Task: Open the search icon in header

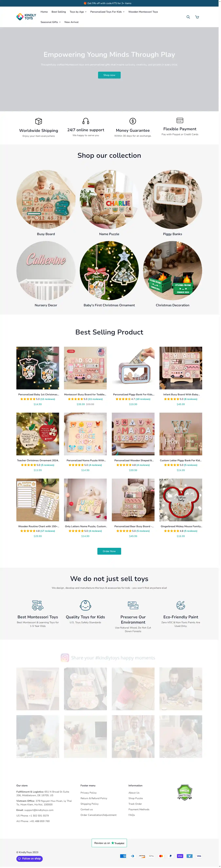Action: tap(188, 17)
